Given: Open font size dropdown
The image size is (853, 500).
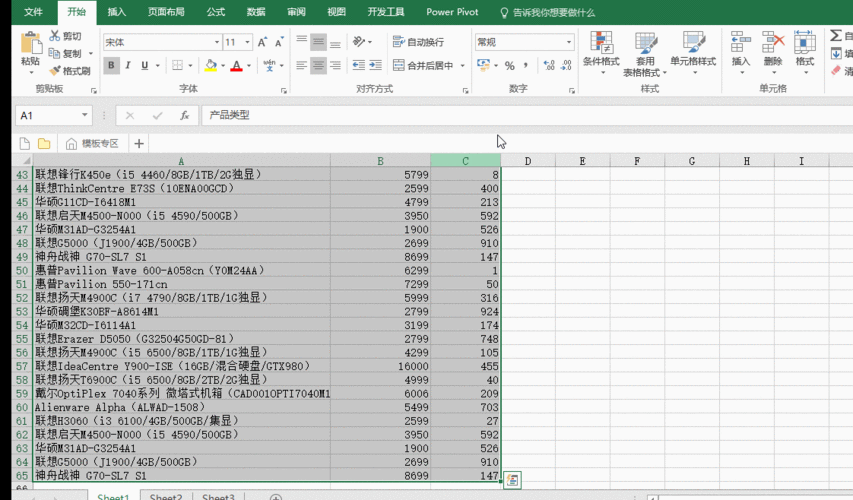Looking at the screenshot, I should tap(248, 42).
